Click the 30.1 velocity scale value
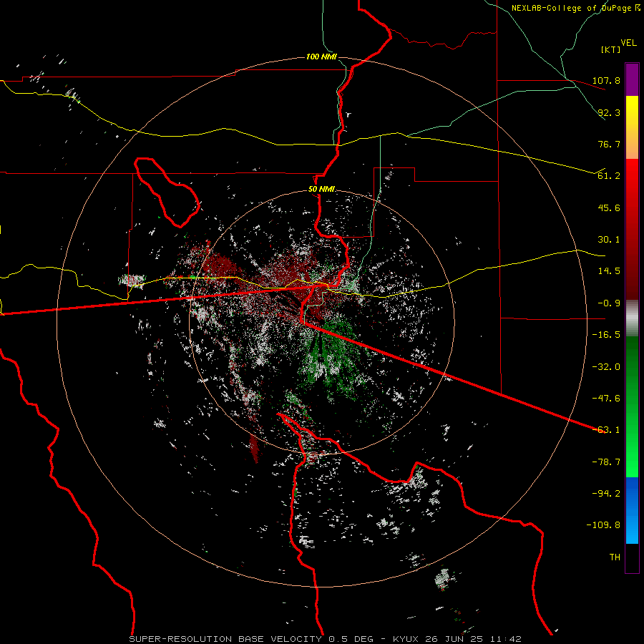 (x=609, y=240)
